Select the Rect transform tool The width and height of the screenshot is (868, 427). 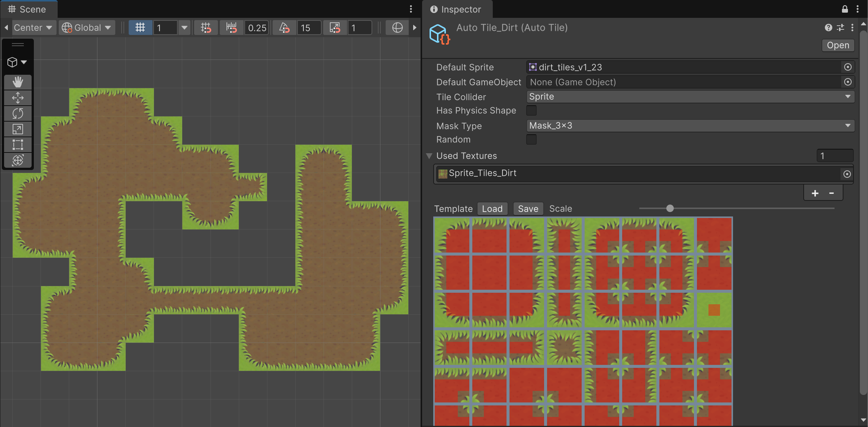click(x=17, y=145)
